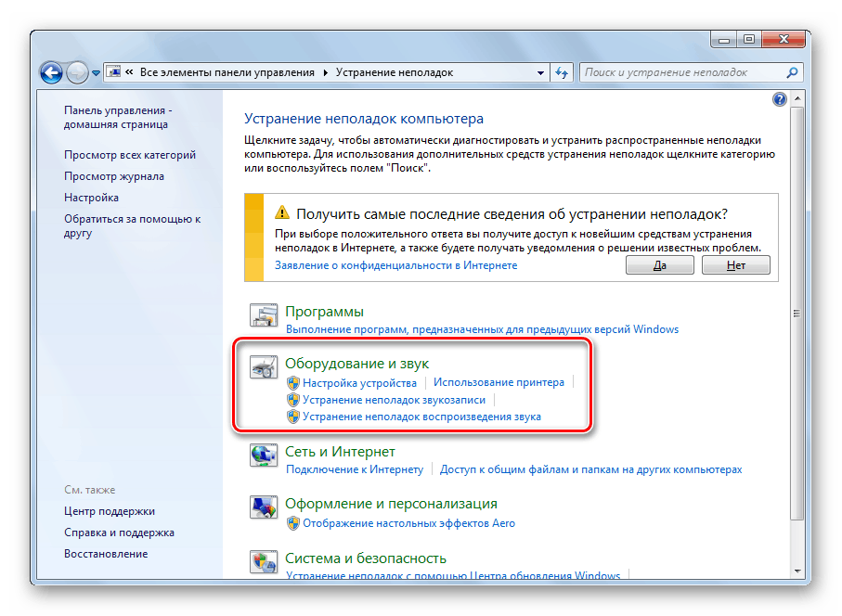Select Просмотр журнала in left sidebar
Viewport: 842px width, 616px height.
pos(114,176)
